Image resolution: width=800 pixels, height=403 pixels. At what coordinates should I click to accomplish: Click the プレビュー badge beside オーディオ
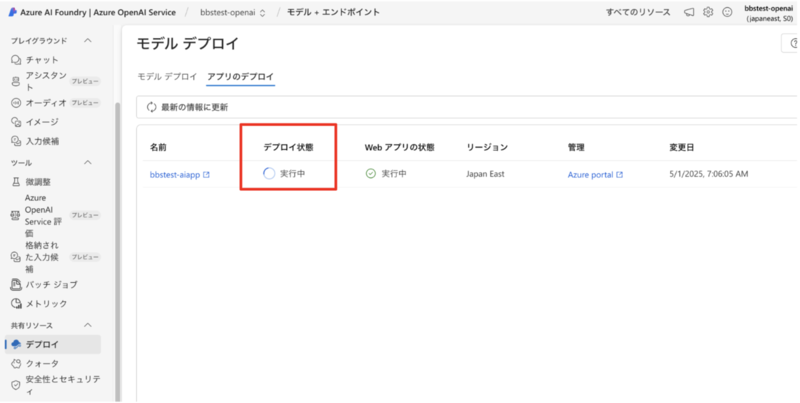(x=85, y=103)
